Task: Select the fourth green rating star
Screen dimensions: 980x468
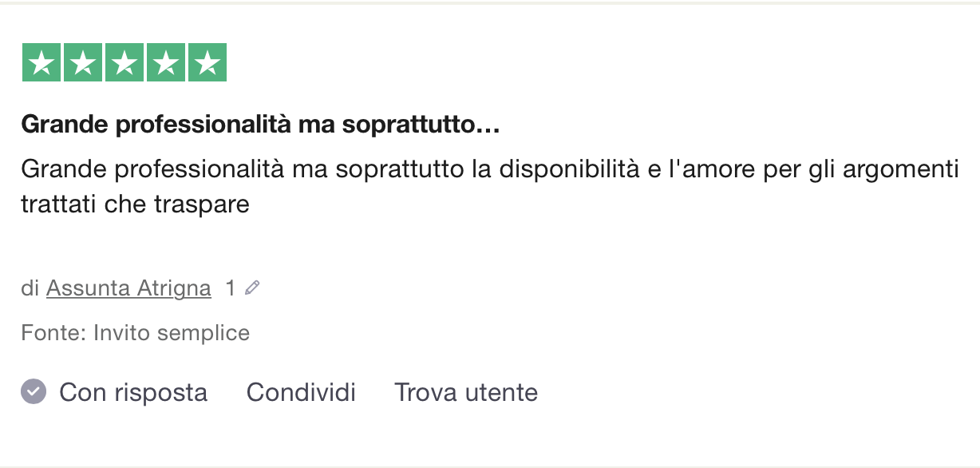Action: [166, 63]
